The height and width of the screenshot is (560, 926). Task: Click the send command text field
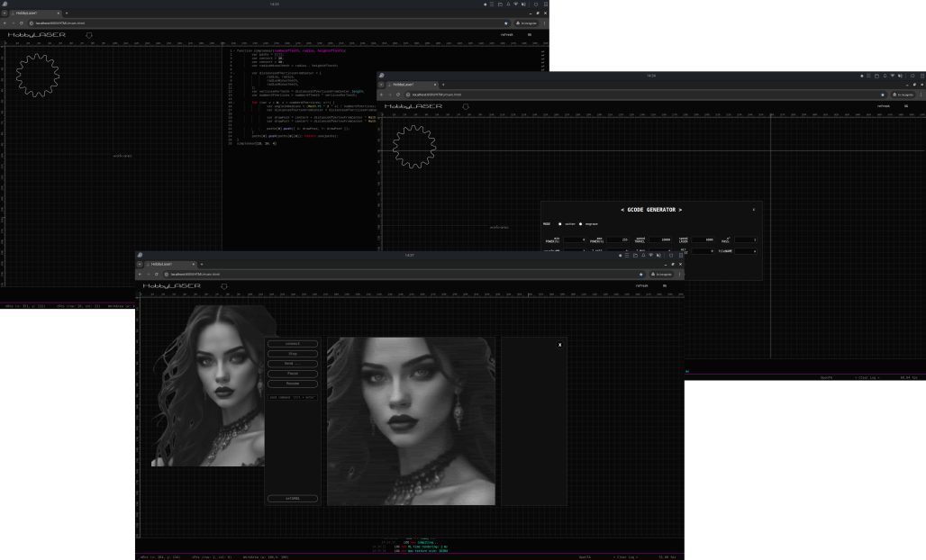[293, 397]
